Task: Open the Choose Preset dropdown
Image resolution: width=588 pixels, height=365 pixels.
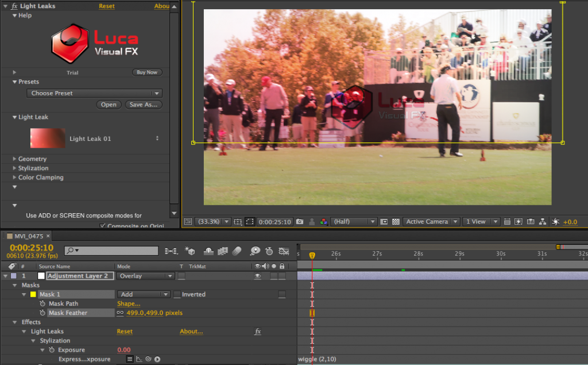Action: (x=94, y=93)
